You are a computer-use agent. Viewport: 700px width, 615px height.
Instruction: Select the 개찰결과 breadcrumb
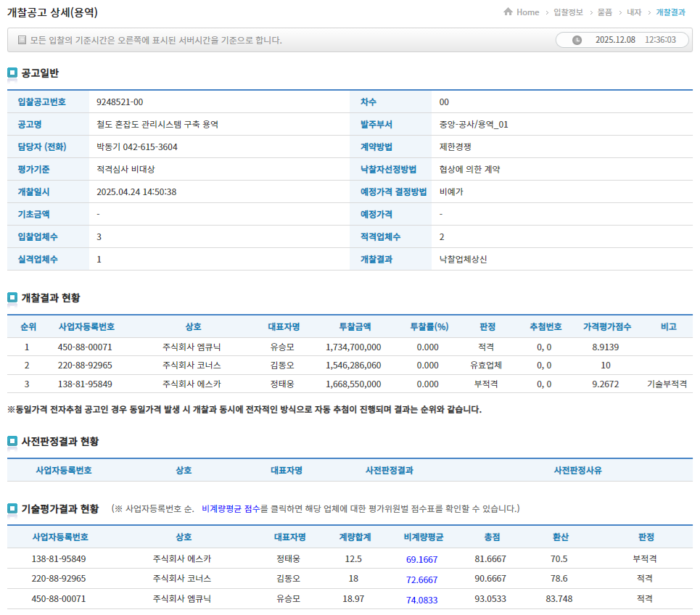[x=670, y=12]
